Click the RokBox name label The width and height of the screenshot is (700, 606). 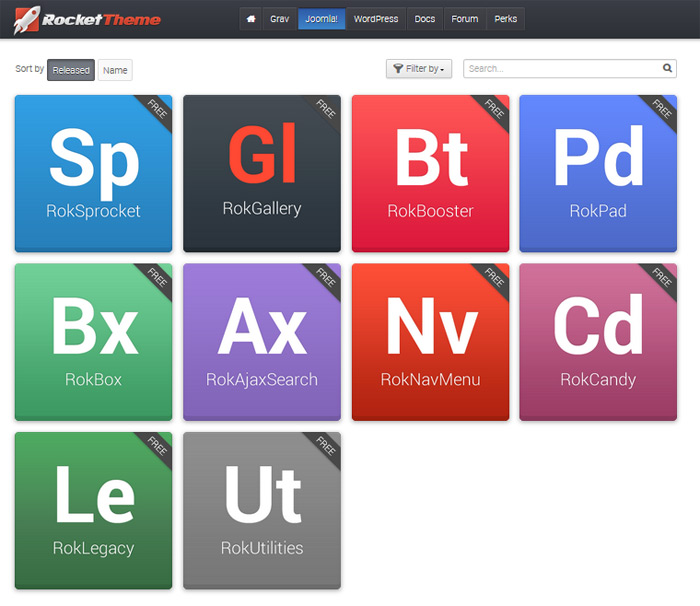[93, 380]
